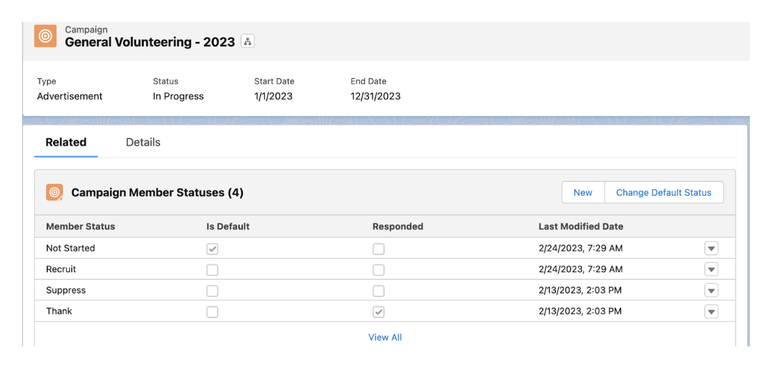This screenshot has height=367, width=768.
Task: Click Thank row's 2/13/2023, 2:03 PM date
Action: pyautogui.click(x=580, y=311)
